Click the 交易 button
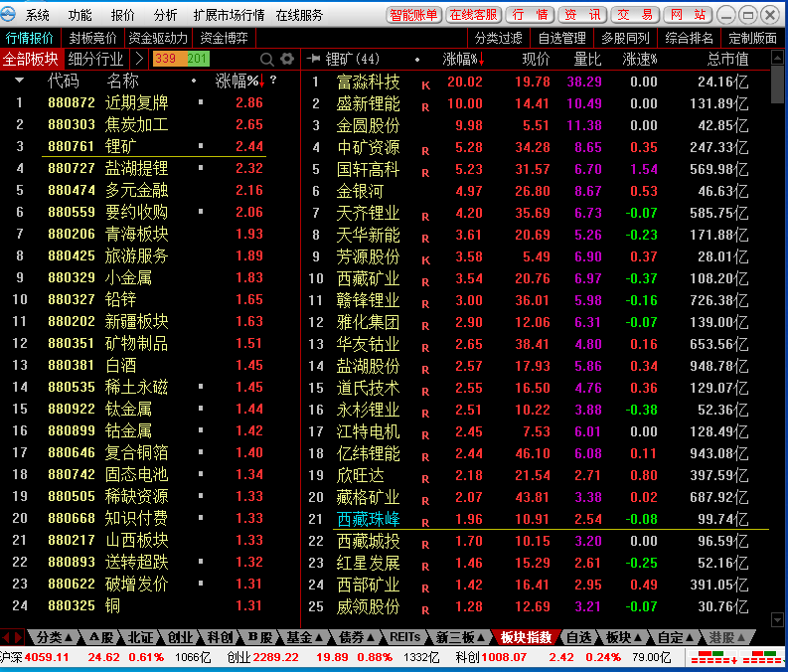The height and width of the screenshot is (672, 788). 635,15
